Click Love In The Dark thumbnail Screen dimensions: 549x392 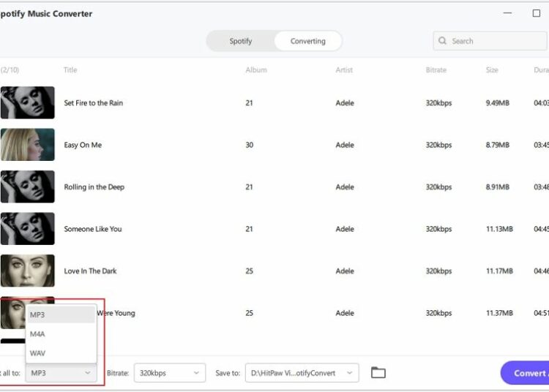click(x=27, y=271)
